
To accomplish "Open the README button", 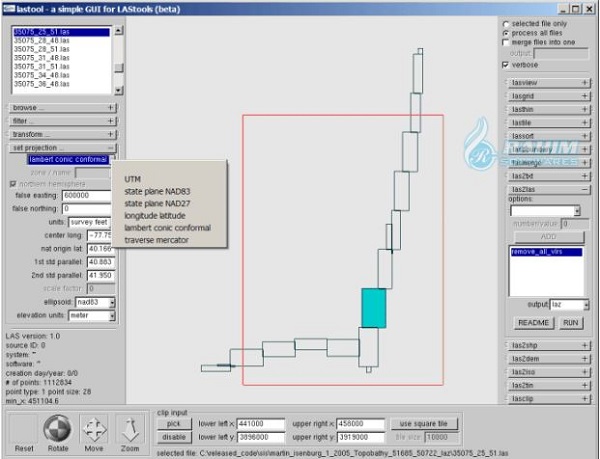I will pos(533,323).
